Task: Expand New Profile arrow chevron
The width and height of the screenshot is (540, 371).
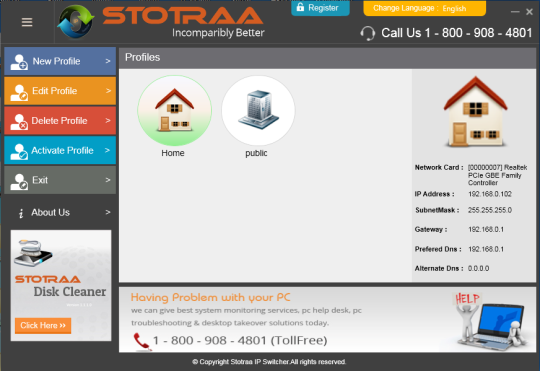Action: (108, 61)
